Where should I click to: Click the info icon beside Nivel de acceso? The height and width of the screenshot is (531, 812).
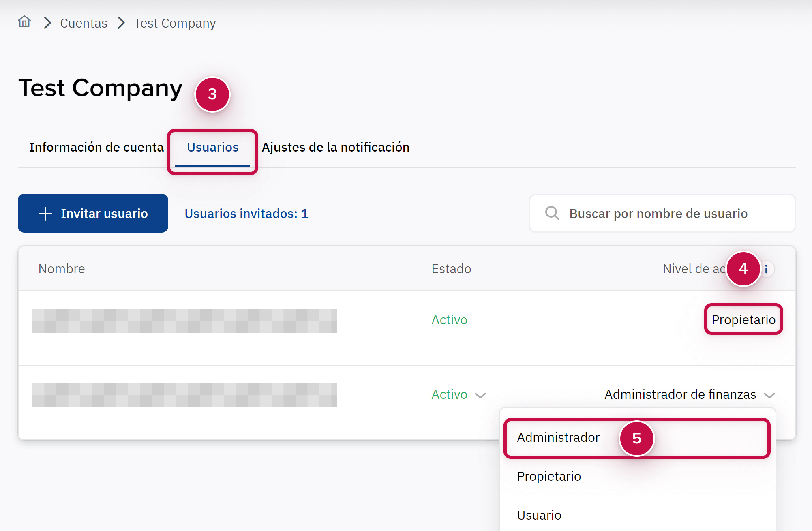click(766, 269)
